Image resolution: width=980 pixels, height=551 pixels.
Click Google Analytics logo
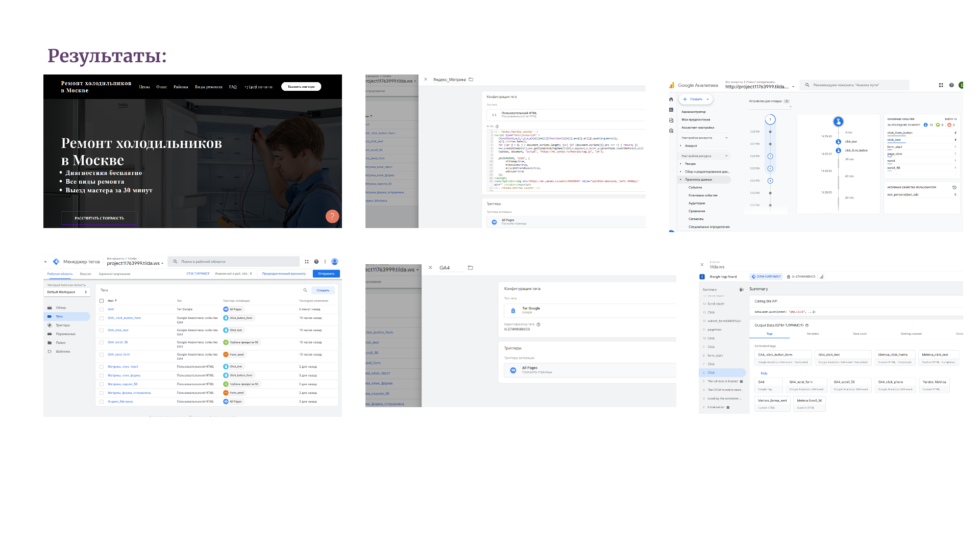pos(672,85)
